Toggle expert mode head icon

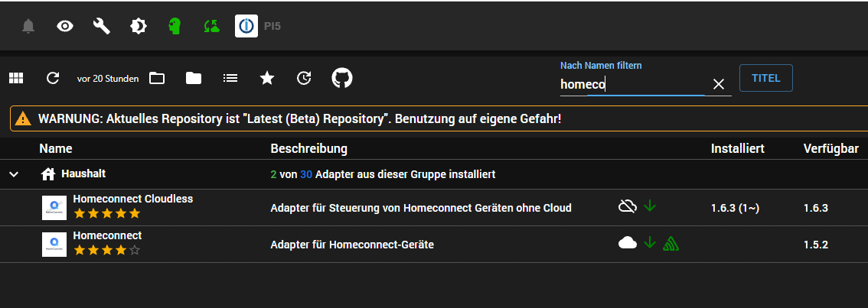[175, 27]
